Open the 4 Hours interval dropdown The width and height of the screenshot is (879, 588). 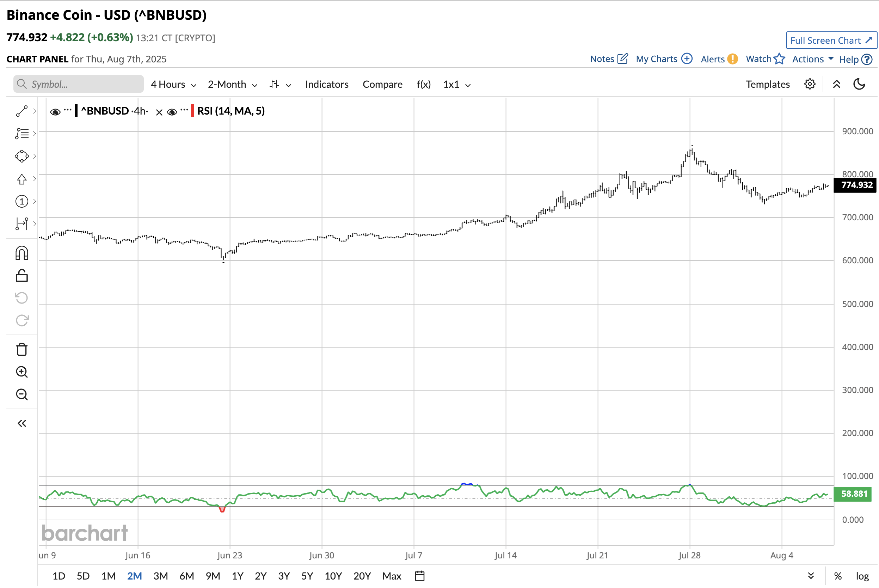coord(173,84)
